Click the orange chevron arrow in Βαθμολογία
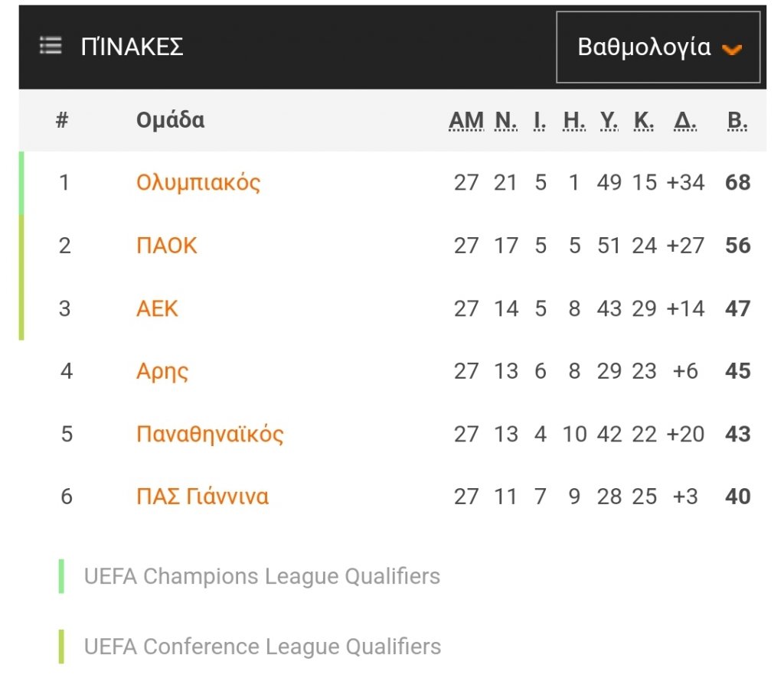 pyautogui.click(x=732, y=50)
